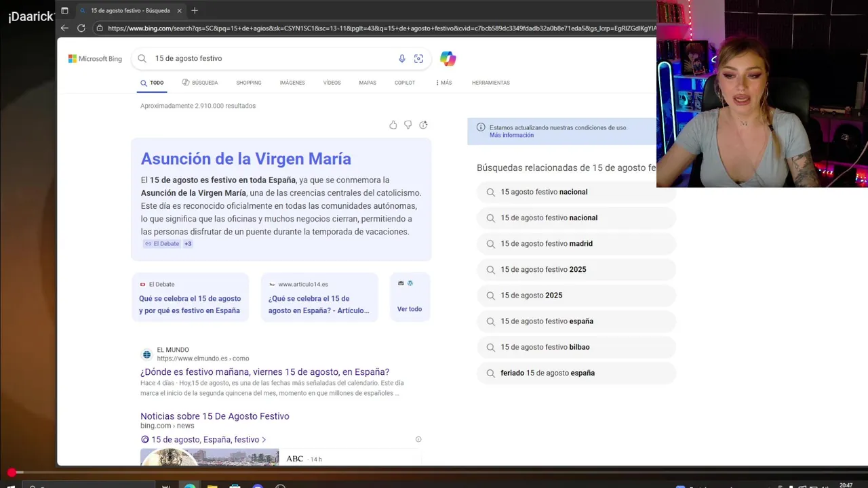Viewport: 868px width, 488px height.
Task: Click magnifier icon next to '15 agosto festivo nacional'
Action: pos(490,192)
